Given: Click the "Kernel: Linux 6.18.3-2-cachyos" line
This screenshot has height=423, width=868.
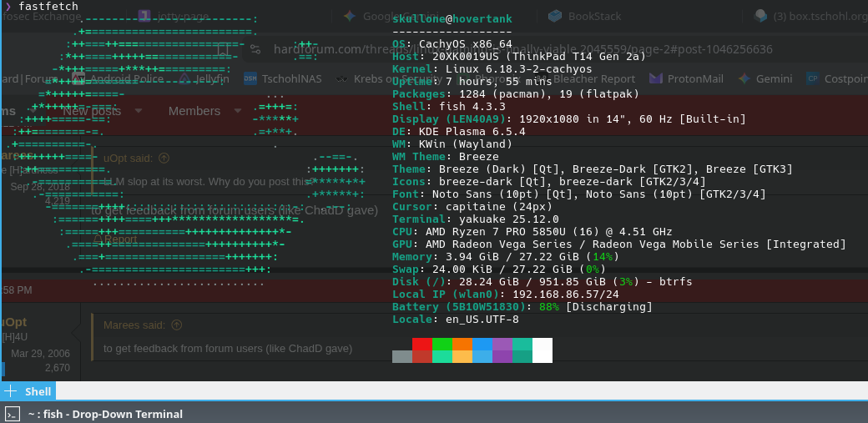Looking at the screenshot, I should 492,69.
